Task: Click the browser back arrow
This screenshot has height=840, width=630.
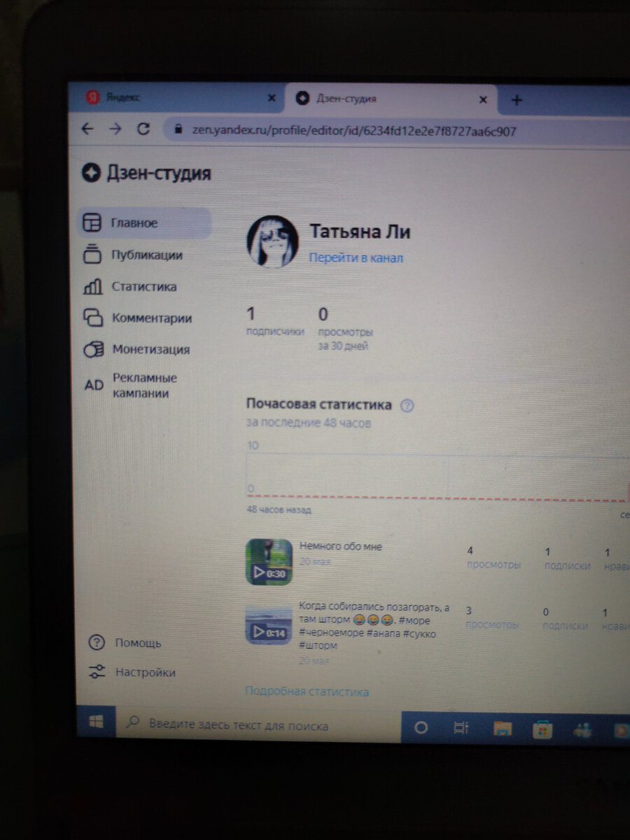Action: pyautogui.click(x=87, y=129)
